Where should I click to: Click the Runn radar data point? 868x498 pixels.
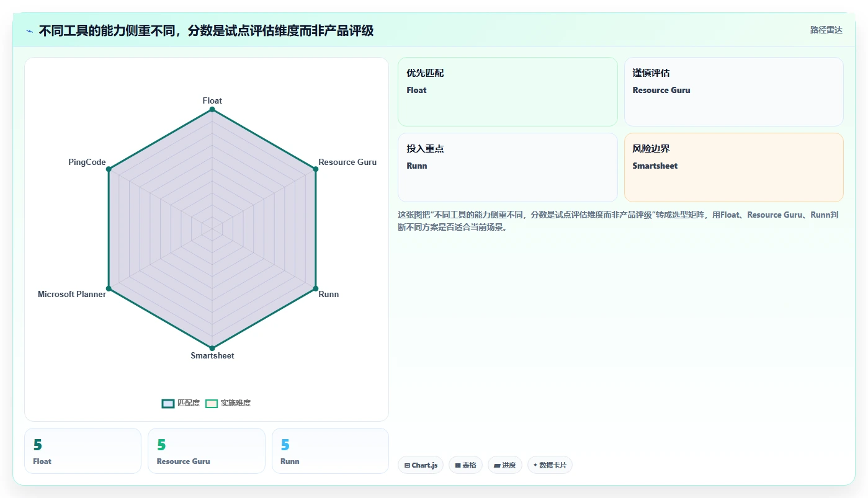pos(316,288)
